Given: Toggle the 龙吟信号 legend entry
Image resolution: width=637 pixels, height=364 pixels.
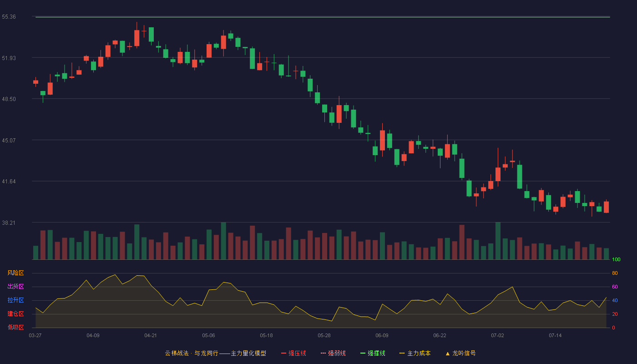Looking at the screenshot, I should click(460, 353).
